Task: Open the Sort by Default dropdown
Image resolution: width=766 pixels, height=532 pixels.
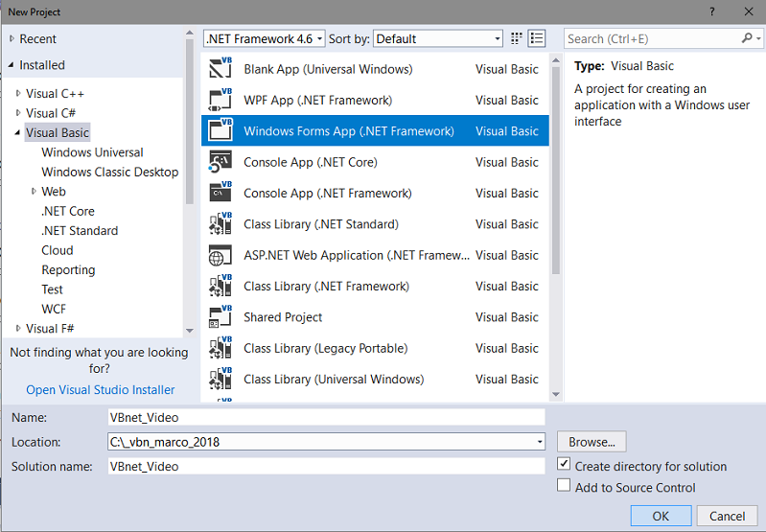Action: tap(438, 38)
